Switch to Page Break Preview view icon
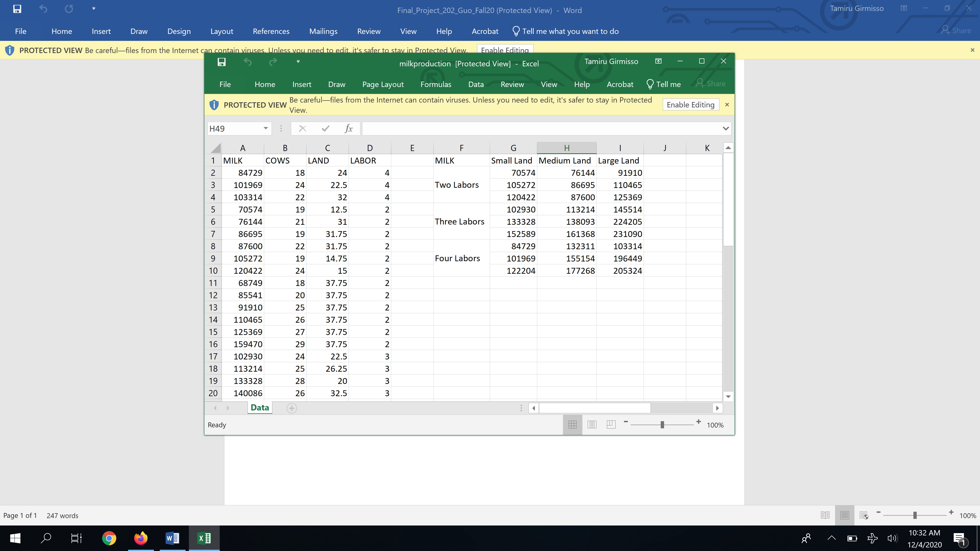This screenshot has width=980, height=551. coord(611,424)
